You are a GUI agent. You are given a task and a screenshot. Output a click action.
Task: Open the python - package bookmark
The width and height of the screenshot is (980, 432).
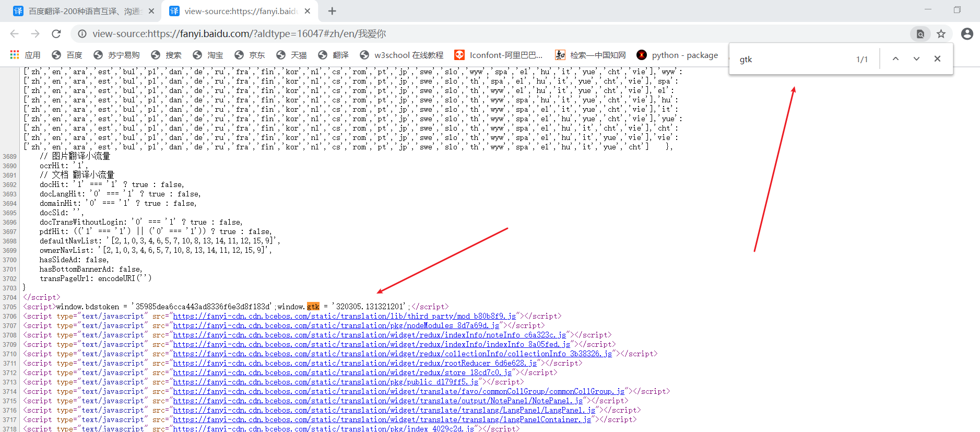[x=678, y=55]
